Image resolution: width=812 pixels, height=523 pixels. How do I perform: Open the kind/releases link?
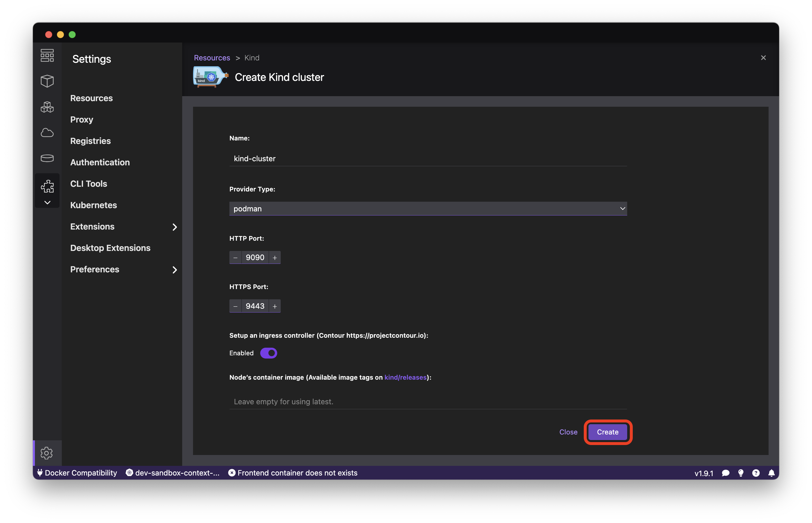coord(405,377)
